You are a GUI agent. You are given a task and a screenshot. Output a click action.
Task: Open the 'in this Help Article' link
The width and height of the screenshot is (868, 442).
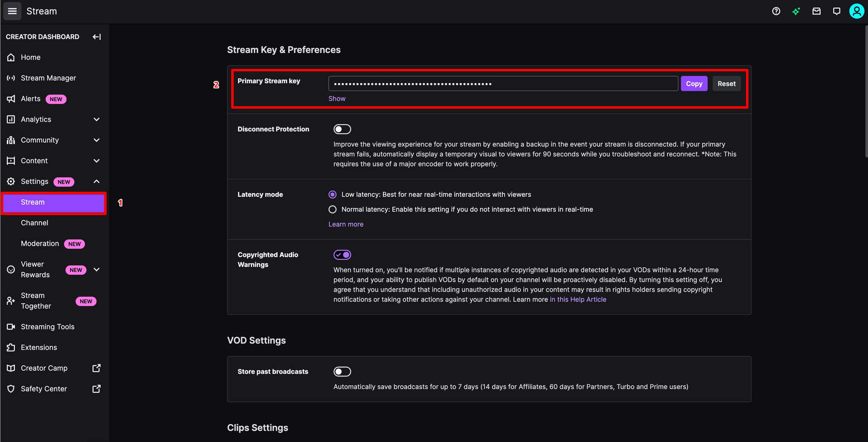tap(578, 299)
